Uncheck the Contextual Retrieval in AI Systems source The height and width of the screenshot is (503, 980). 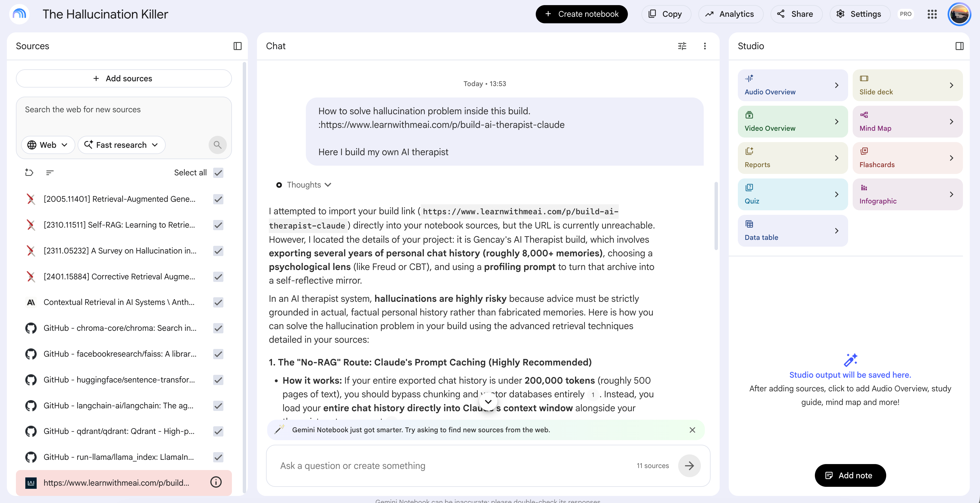pyautogui.click(x=218, y=302)
